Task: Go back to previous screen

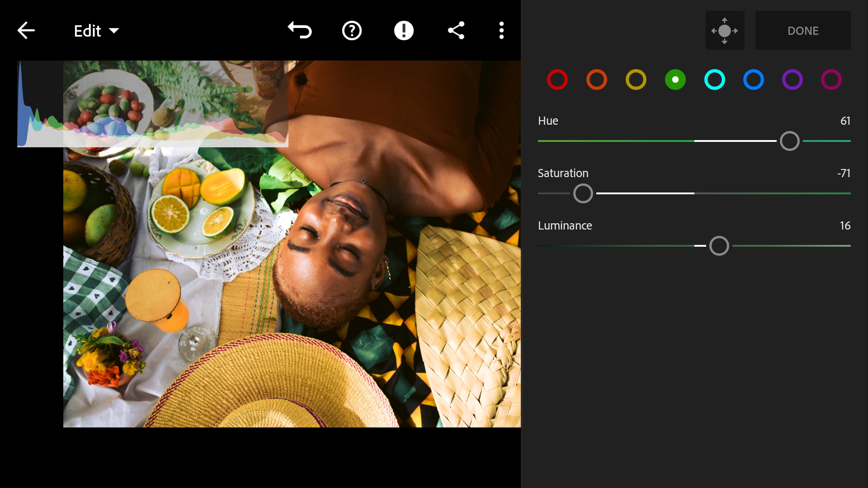Action: [x=26, y=30]
